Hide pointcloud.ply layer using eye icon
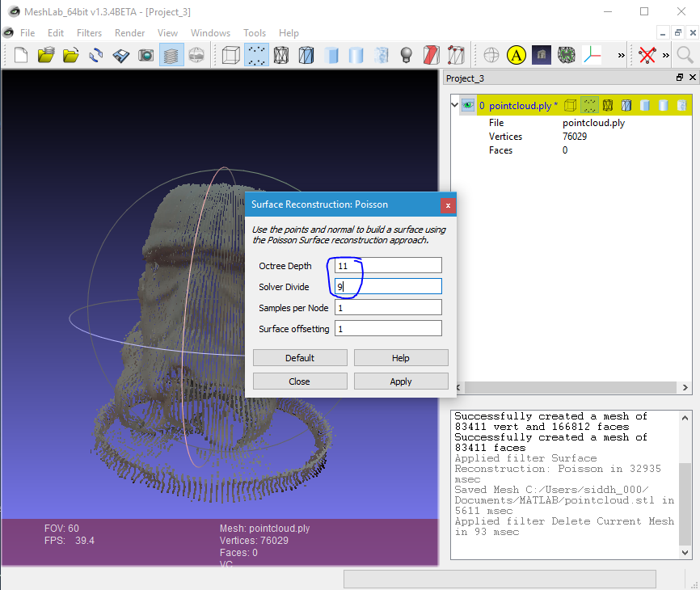The image size is (700, 590). (467, 105)
